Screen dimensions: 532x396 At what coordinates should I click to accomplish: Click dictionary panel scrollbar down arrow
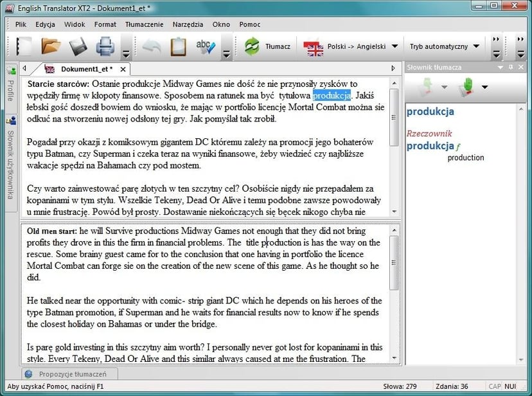(x=521, y=360)
